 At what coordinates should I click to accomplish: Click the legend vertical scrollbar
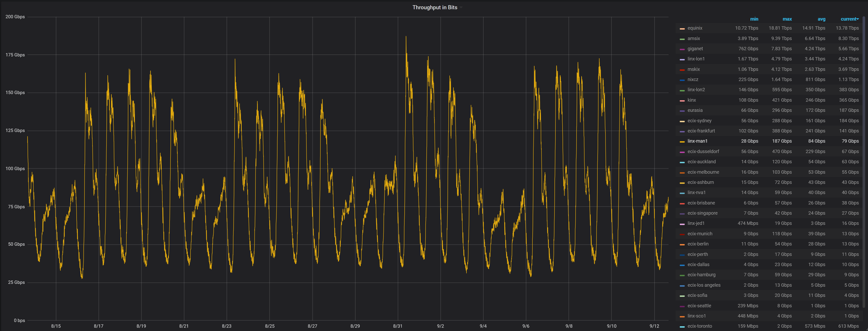[x=864, y=162]
